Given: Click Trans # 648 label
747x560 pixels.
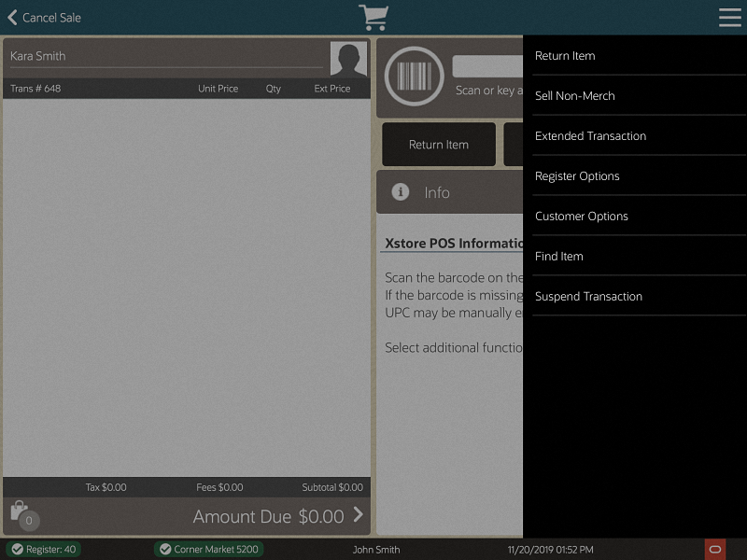Looking at the screenshot, I should point(35,89).
